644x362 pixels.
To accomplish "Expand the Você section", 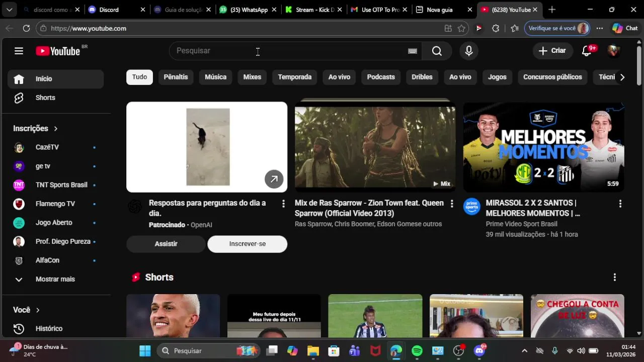I will point(27,310).
